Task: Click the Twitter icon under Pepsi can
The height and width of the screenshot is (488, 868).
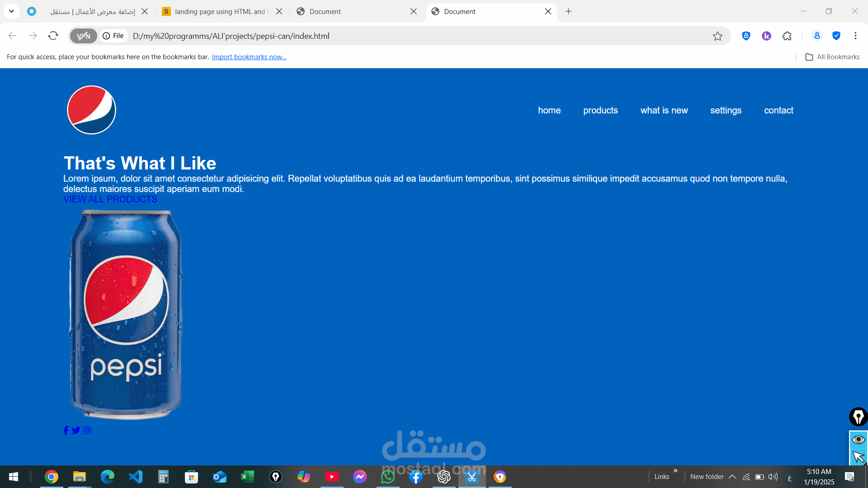Action: [x=76, y=431]
